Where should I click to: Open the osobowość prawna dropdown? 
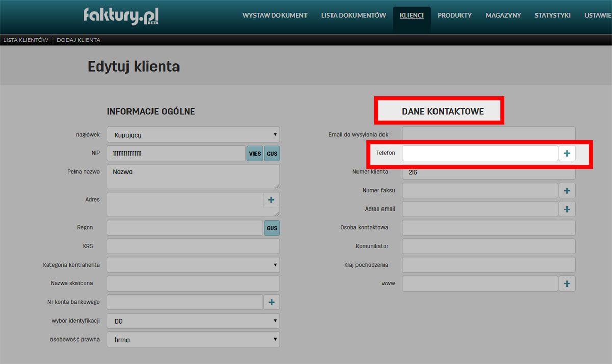(193, 340)
